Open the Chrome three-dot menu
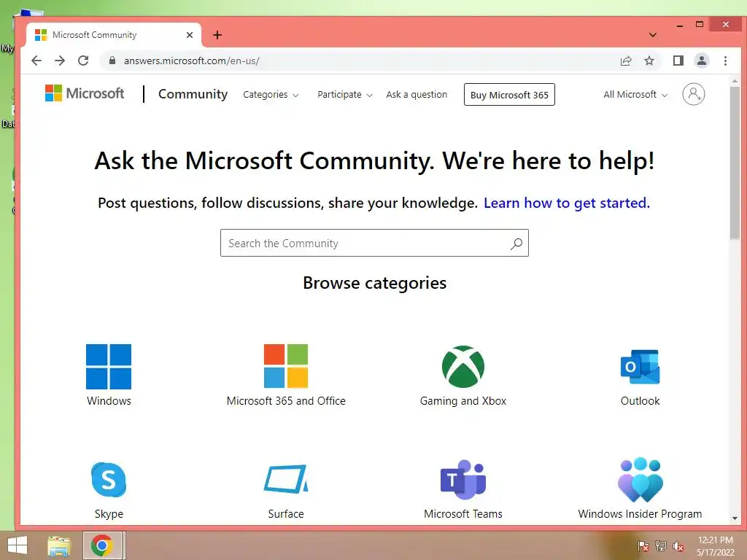747x560 pixels. point(725,61)
